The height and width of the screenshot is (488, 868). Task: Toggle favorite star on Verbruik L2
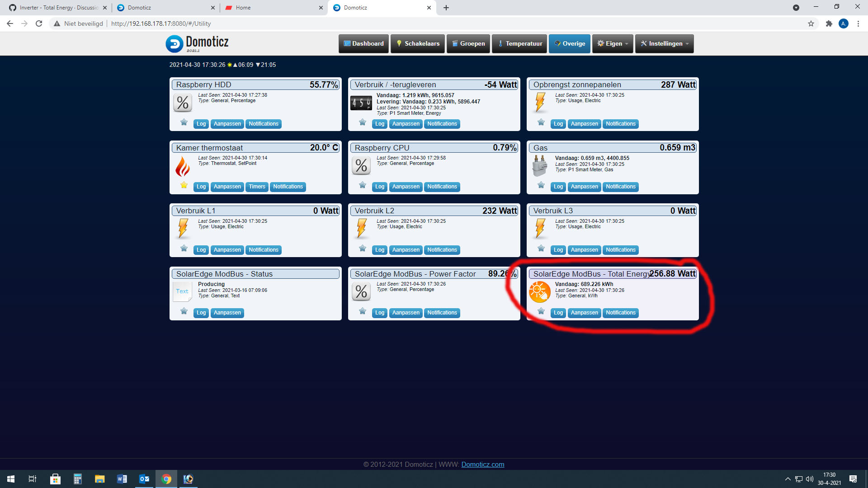(362, 249)
